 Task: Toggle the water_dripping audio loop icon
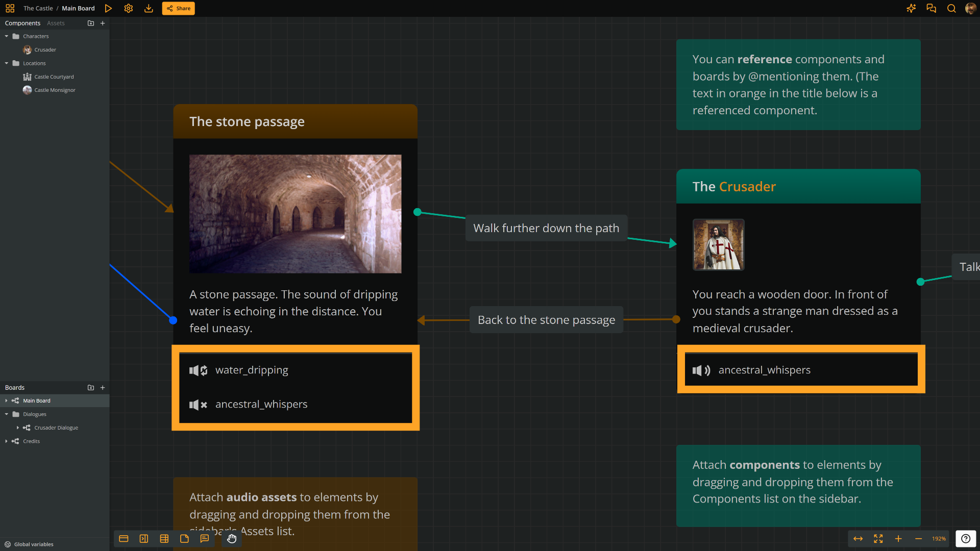point(198,370)
